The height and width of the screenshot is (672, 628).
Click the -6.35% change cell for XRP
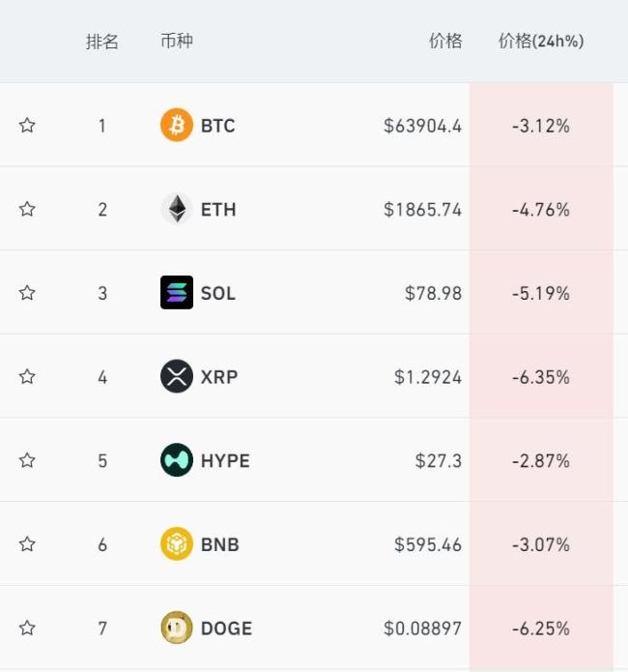point(541,376)
